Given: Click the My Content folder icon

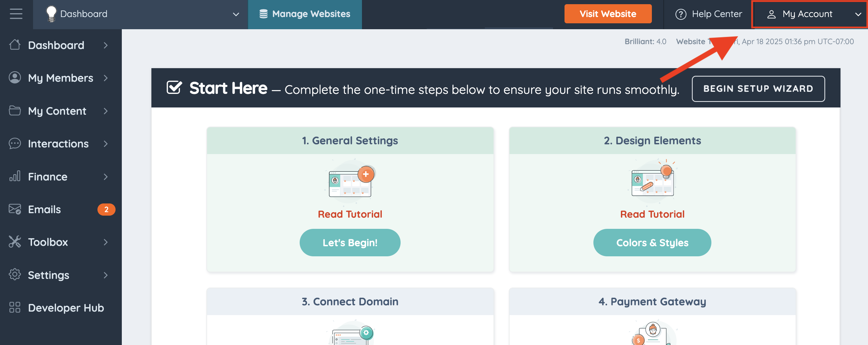Looking at the screenshot, I should tap(15, 110).
